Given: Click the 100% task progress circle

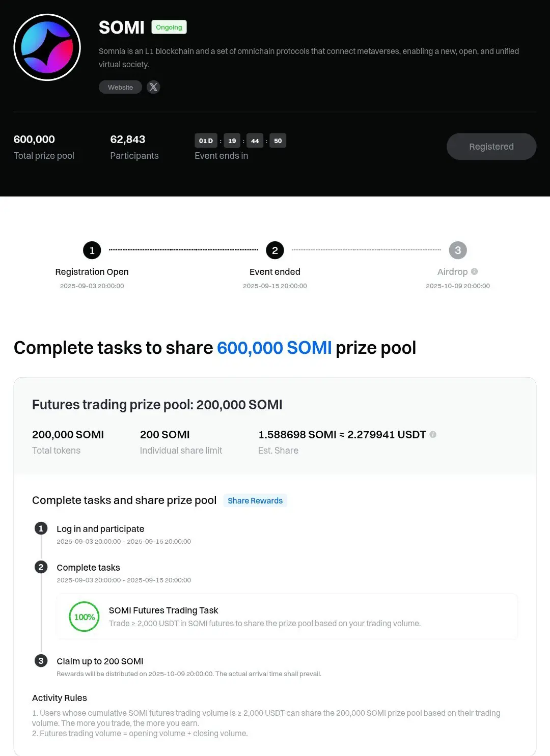Looking at the screenshot, I should coord(84,617).
